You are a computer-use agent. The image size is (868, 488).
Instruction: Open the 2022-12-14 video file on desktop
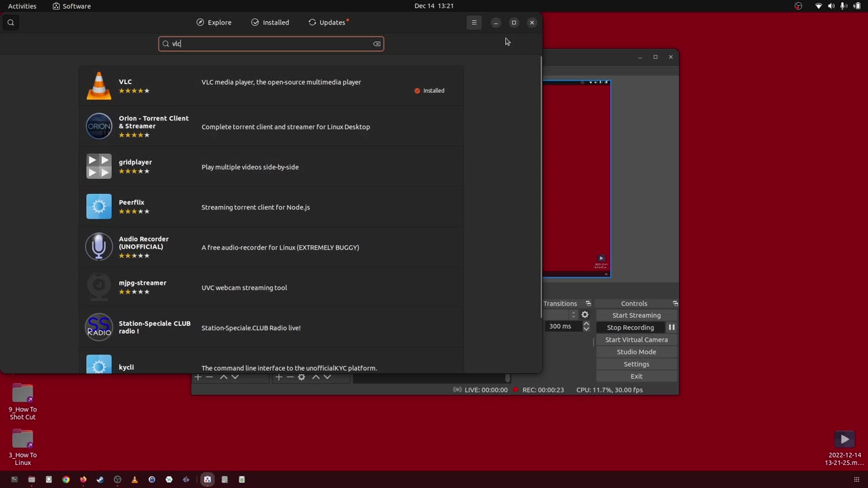844,449
